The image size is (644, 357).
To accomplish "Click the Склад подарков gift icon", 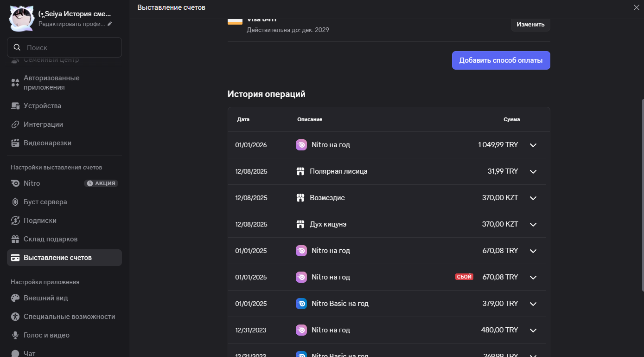I will coord(15,239).
